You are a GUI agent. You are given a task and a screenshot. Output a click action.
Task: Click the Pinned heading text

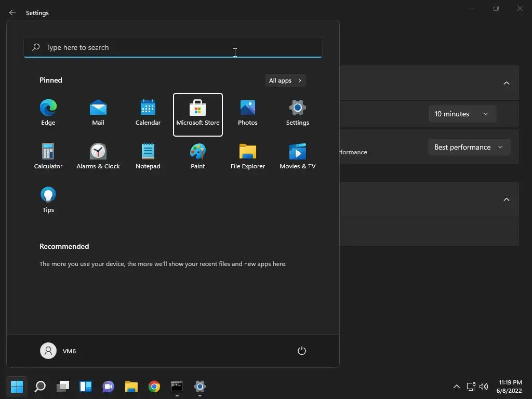pyautogui.click(x=51, y=80)
